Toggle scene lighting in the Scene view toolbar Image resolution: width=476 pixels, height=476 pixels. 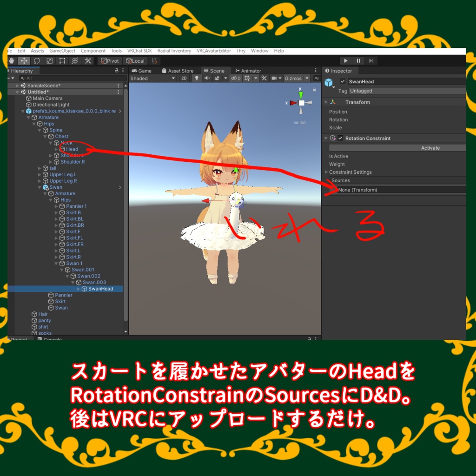pyautogui.click(x=197, y=78)
